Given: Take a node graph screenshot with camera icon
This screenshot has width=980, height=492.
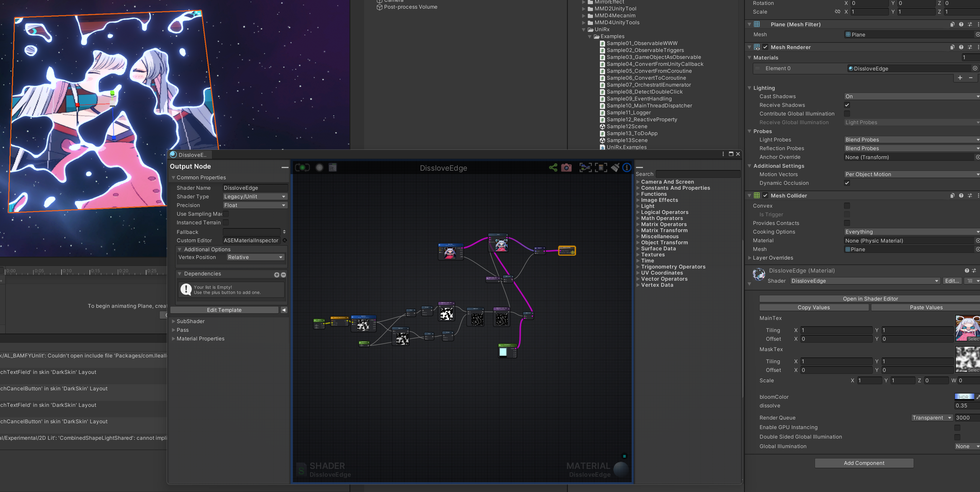Looking at the screenshot, I should pos(566,168).
